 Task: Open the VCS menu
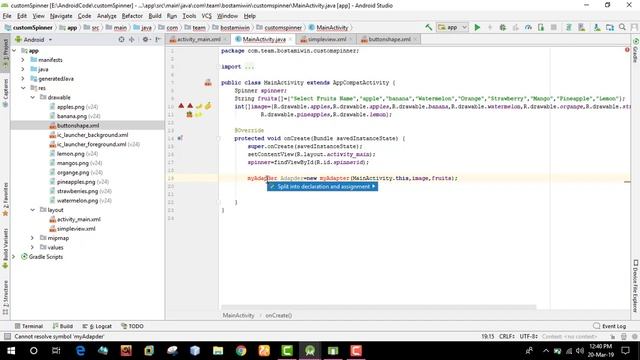[x=207, y=16]
